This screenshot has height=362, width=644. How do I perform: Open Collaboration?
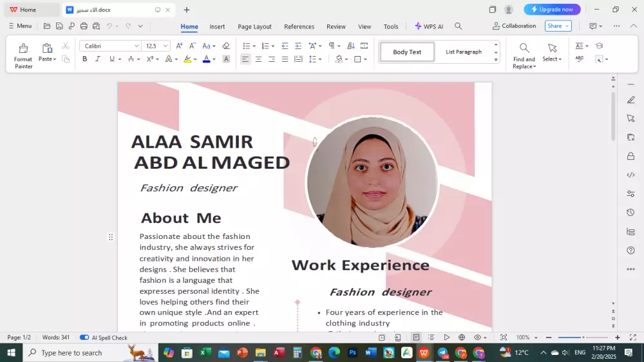coord(514,26)
